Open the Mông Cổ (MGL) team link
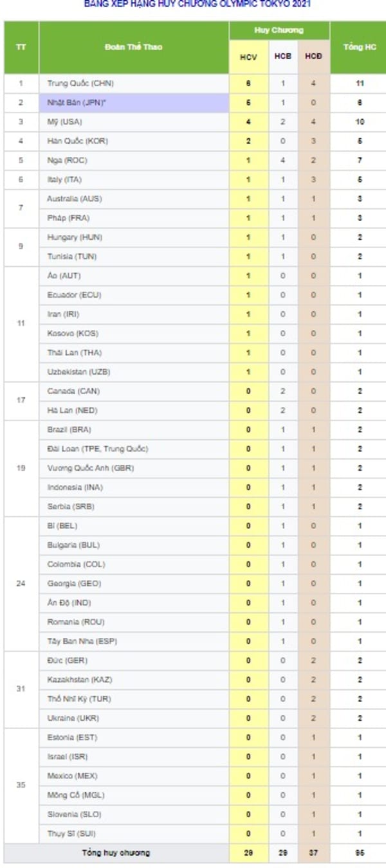 [75, 795]
